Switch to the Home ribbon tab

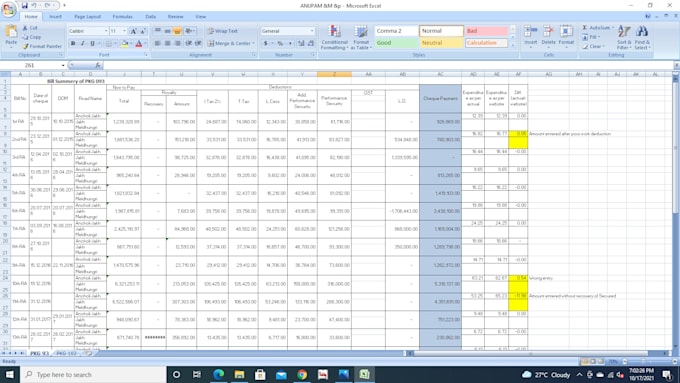[31, 16]
